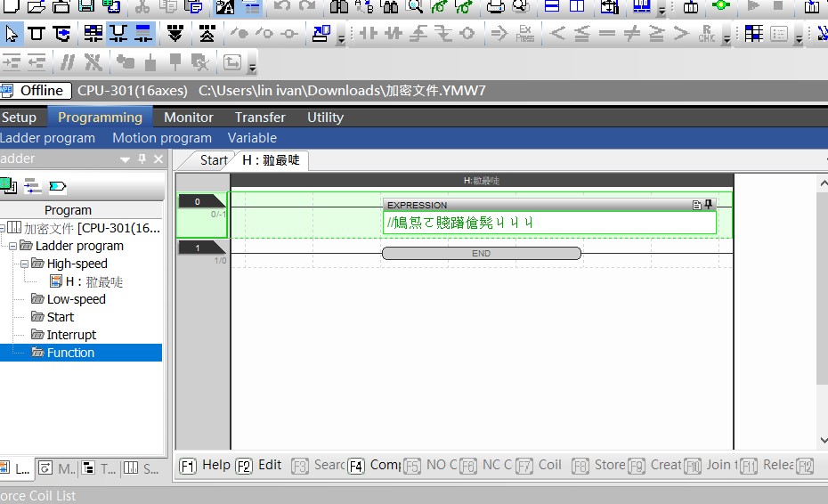Open the Motion program link
The width and height of the screenshot is (828, 504).
[x=162, y=138]
